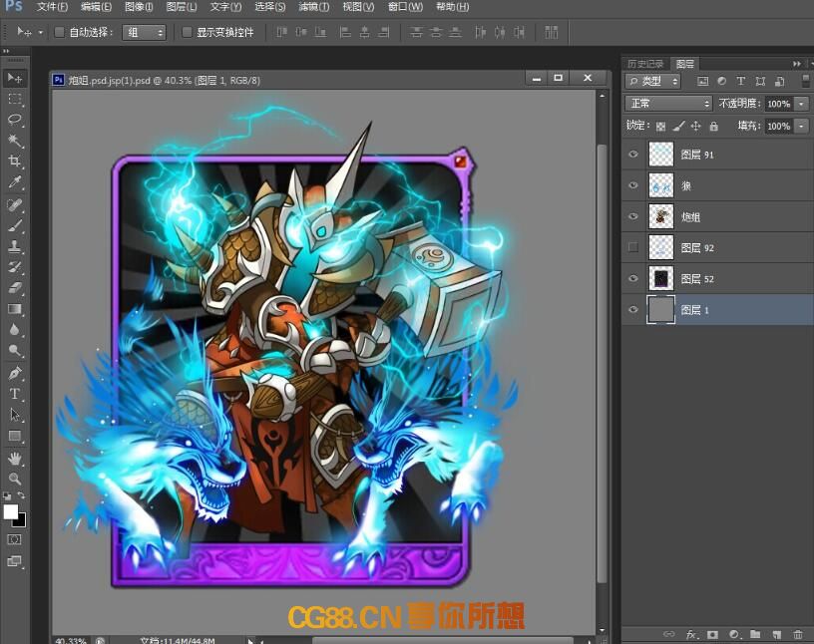
Task: Select the Move tool in the toolbox
Action: 15,79
